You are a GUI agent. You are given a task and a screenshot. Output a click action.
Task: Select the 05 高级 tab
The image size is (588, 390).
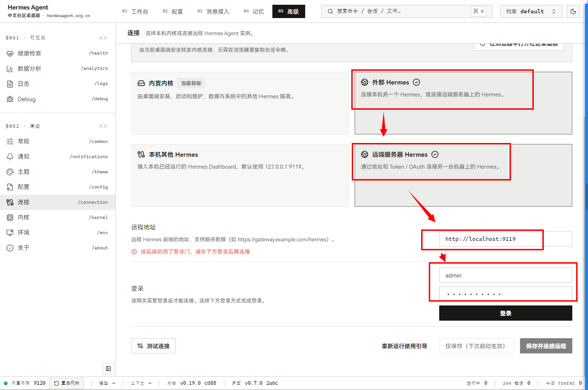(x=289, y=11)
